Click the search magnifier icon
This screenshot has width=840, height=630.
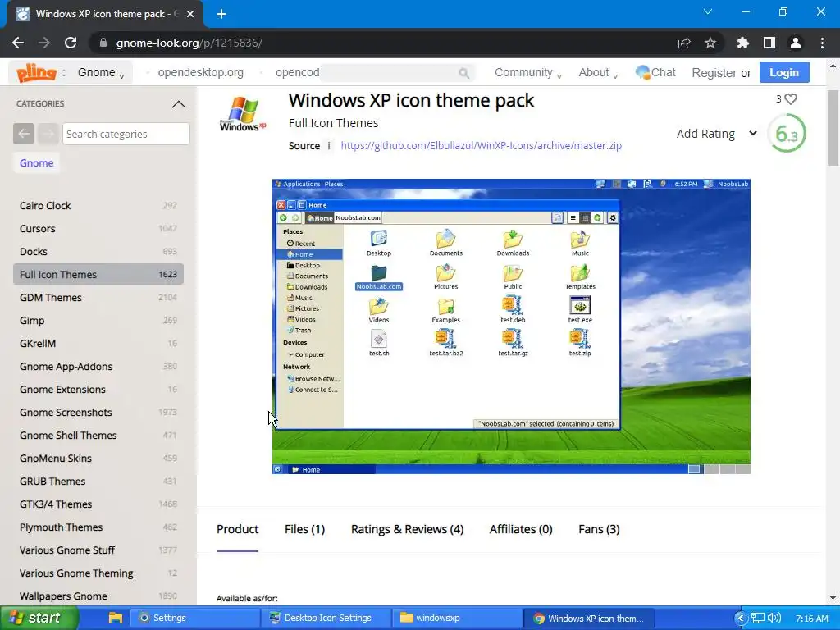click(x=464, y=73)
